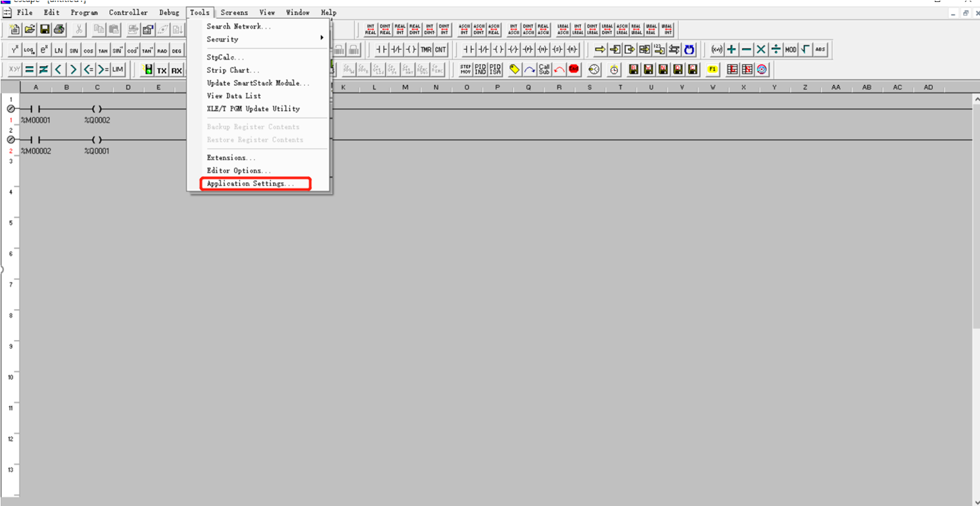Open the Debug menu
This screenshot has width=980, height=506.
pos(169,12)
